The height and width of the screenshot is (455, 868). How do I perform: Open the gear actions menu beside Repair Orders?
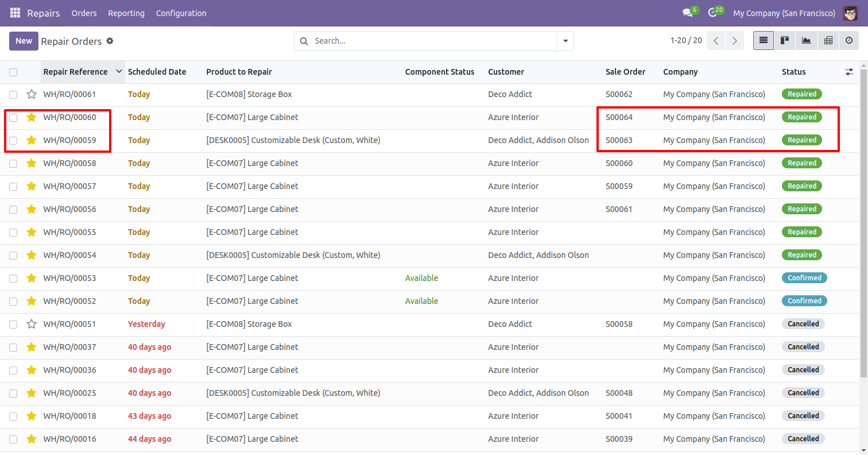(110, 41)
